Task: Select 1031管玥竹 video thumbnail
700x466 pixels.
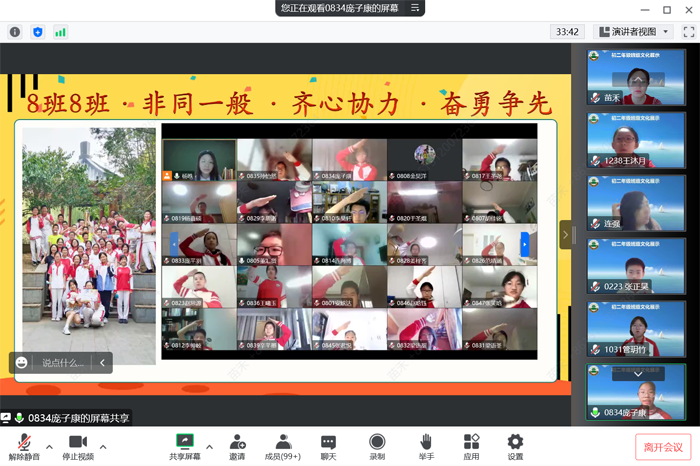Action: [636, 329]
